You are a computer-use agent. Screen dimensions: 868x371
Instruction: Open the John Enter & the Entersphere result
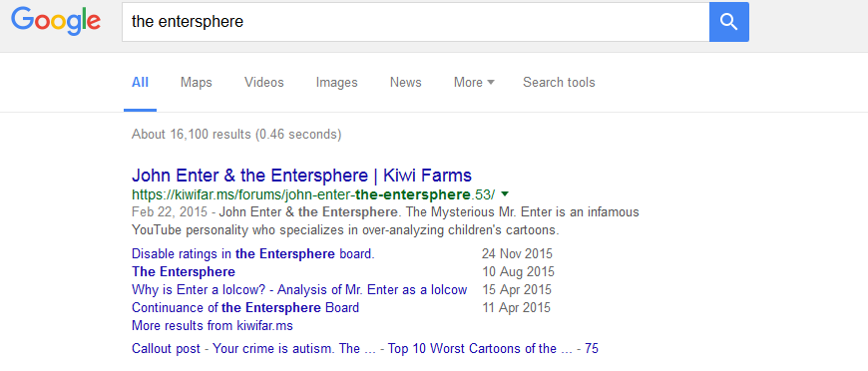tap(301, 176)
